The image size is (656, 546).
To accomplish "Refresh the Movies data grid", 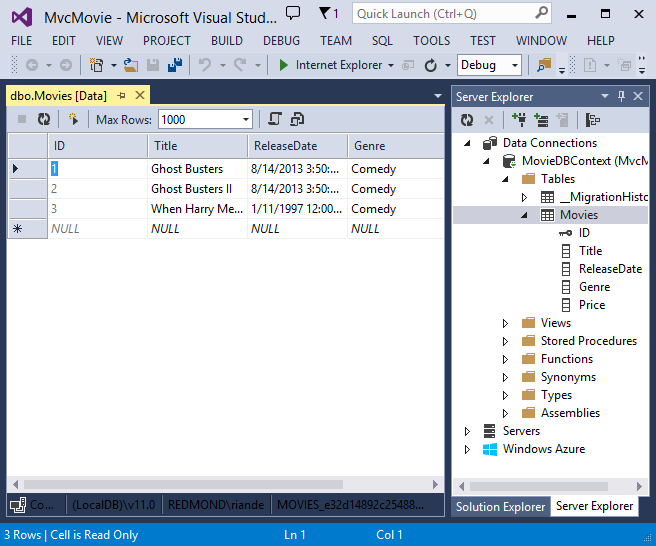I will [x=44, y=120].
